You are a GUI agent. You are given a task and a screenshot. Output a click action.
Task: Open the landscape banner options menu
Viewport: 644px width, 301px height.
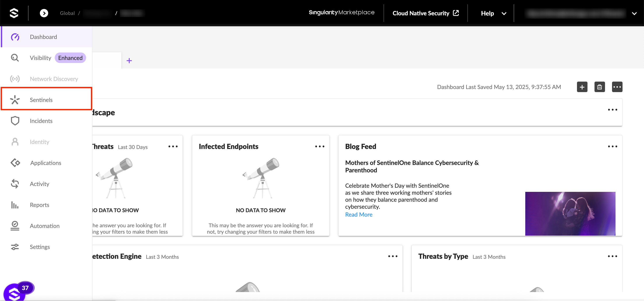point(612,110)
